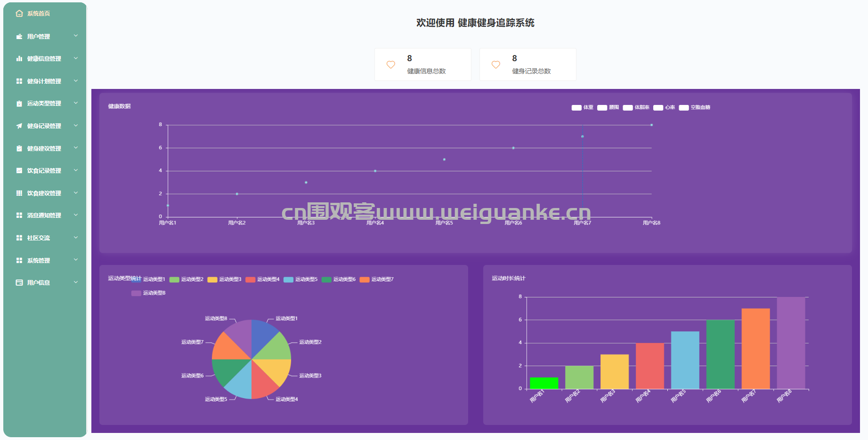Collapse the 系统管理 menu chevron
This screenshot has width=868, height=440.
pyautogui.click(x=76, y=259)
